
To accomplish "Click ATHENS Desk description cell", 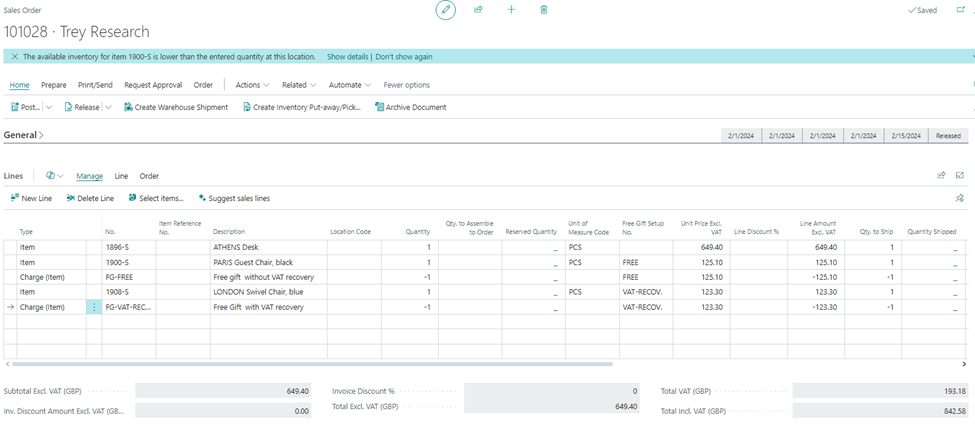I will click(269, 247).
